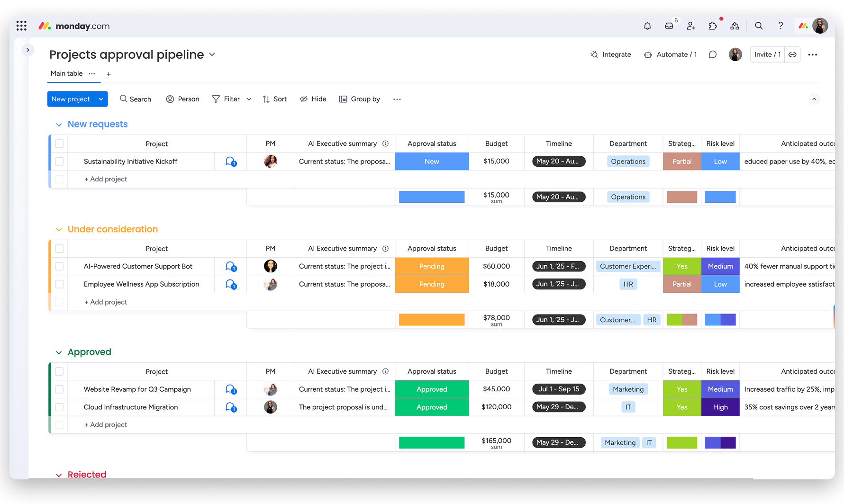Collapse the New requests group
Image resolution: width=844 pixels, height=504 pixels.
tap(59, 125)
